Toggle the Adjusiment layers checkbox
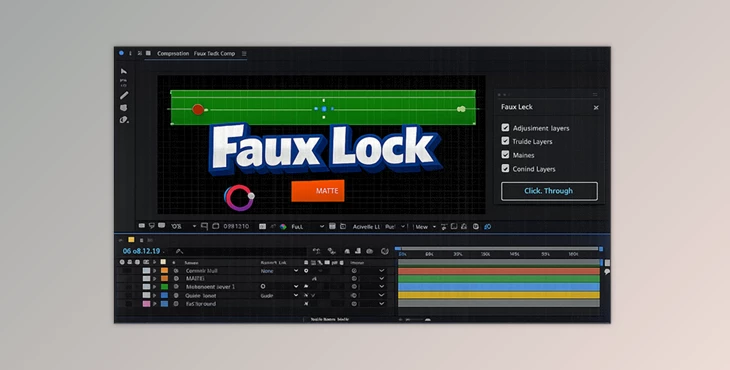The image size is (730, 370). [505, 128]
